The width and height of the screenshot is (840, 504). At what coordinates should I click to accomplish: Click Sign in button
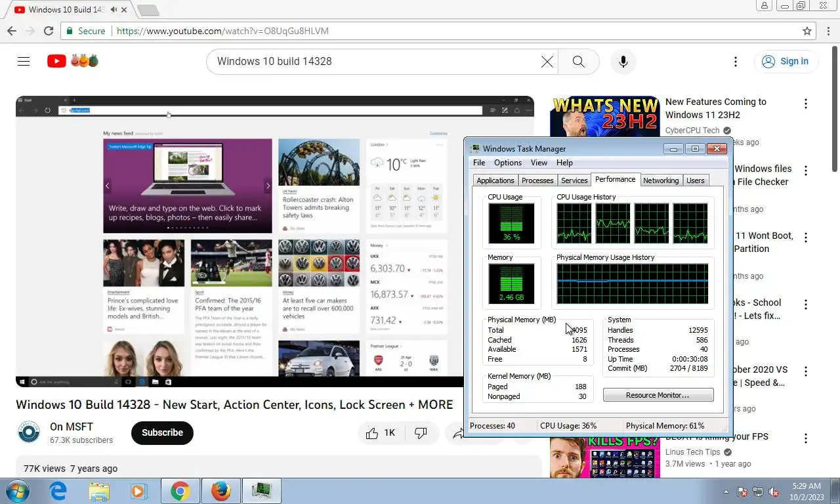tap(786, 61)
